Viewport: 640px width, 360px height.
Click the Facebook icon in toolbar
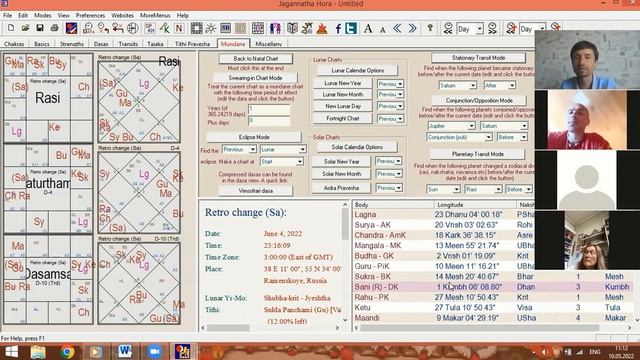point(338,28)
